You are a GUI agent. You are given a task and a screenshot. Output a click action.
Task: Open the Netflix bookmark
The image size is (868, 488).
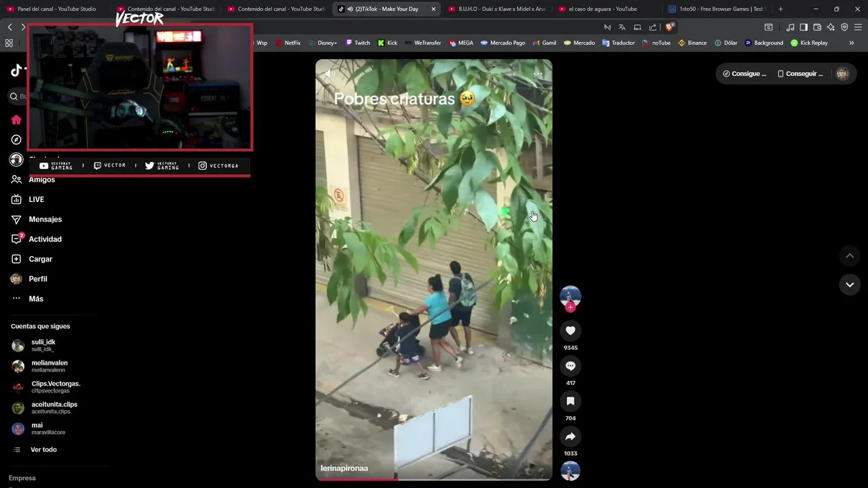(288, 43)
